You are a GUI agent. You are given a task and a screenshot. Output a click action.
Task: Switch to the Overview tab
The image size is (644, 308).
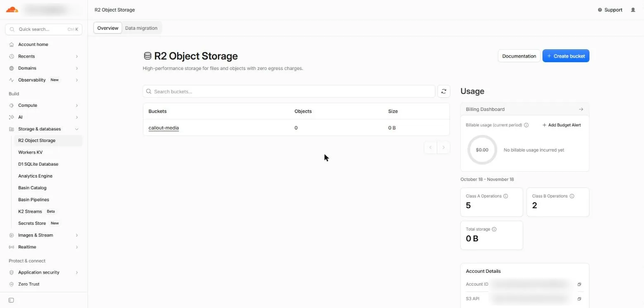108,28
